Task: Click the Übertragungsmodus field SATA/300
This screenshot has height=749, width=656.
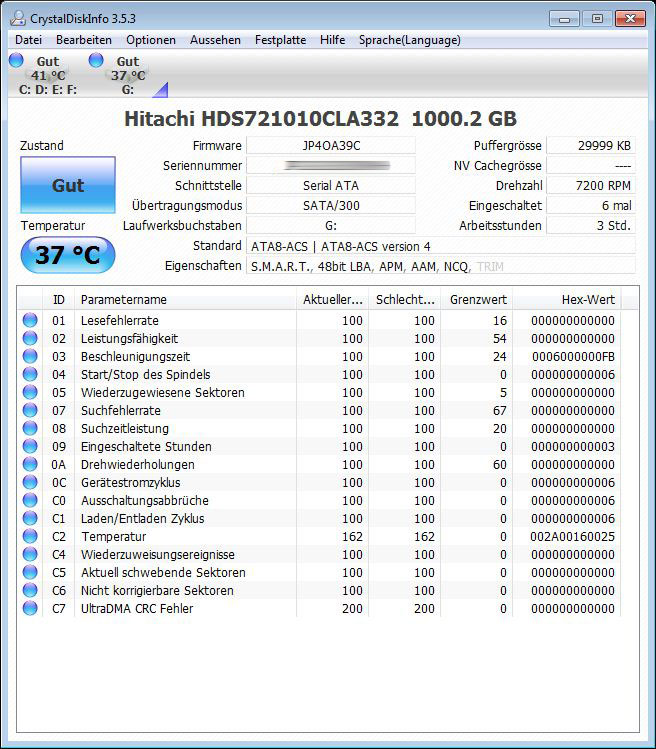Action: [x=331, y=206]
